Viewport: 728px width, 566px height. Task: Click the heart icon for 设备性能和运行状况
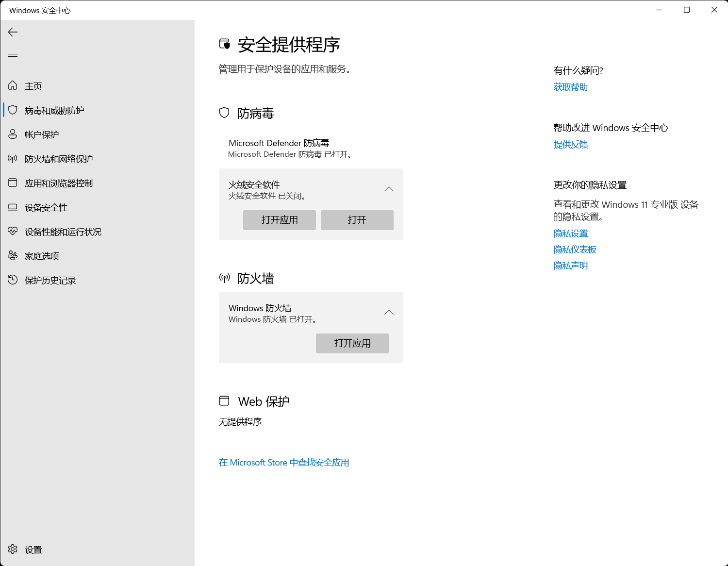click(x=13, y=232)
